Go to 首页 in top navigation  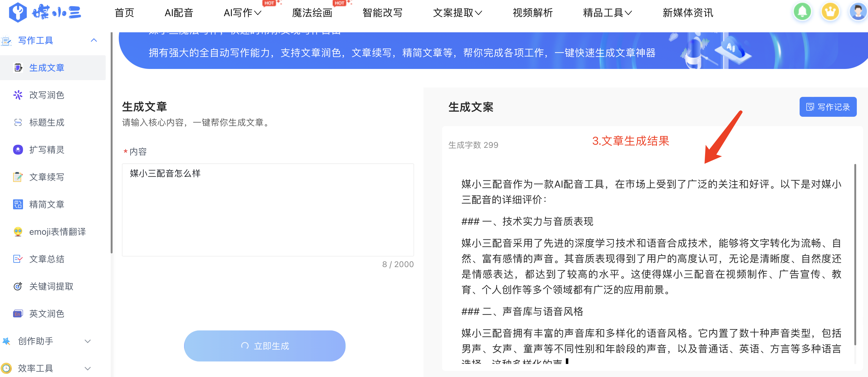[x=124, y=13]
